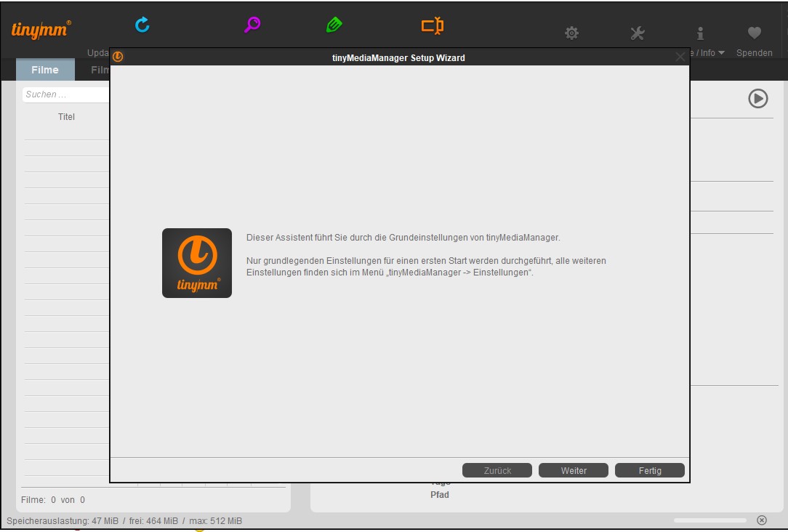788x532 pixels.
Task: Click the orange rename and cleanup icon
Action: [433, 25]
